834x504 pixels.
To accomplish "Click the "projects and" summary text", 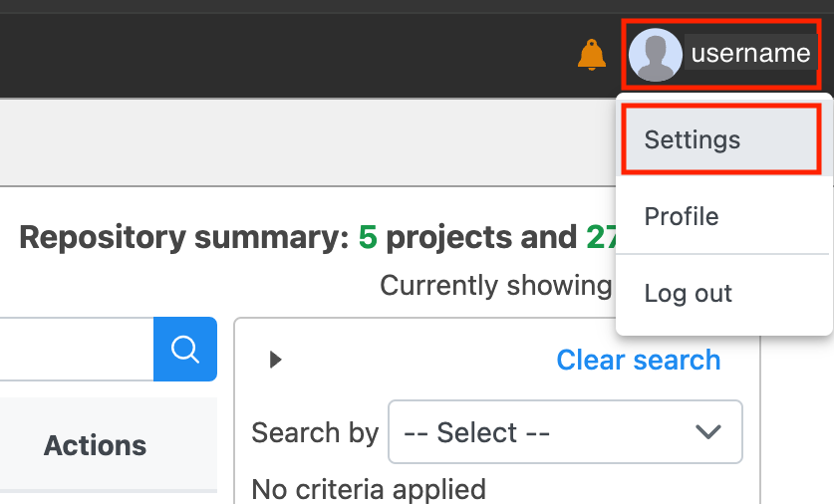I will tap(481, 237).
